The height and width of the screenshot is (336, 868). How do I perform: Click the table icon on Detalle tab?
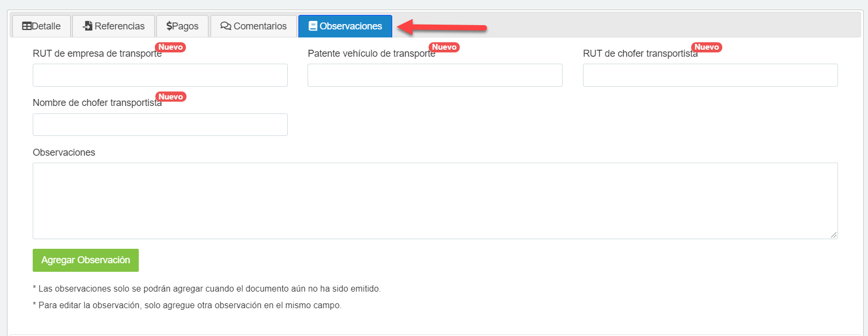point(27,26)
